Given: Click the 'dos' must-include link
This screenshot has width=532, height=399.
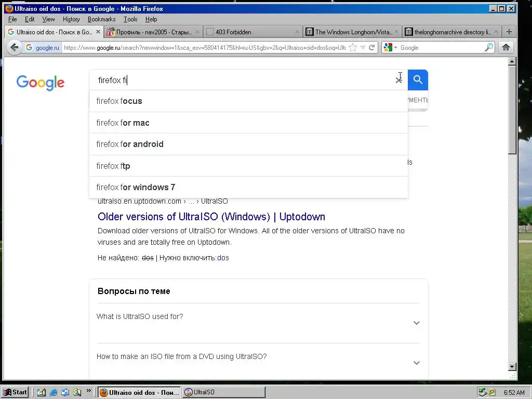Looking at the screenshot, I should tap(223, 258).
